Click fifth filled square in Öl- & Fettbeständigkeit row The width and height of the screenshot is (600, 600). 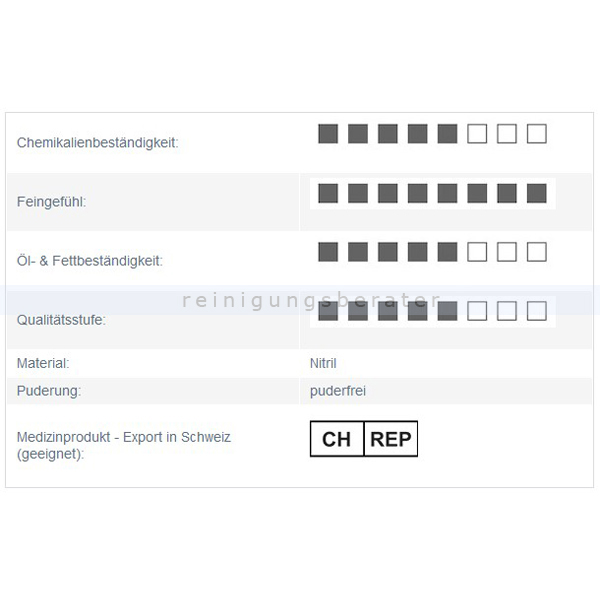coord(447,252)
